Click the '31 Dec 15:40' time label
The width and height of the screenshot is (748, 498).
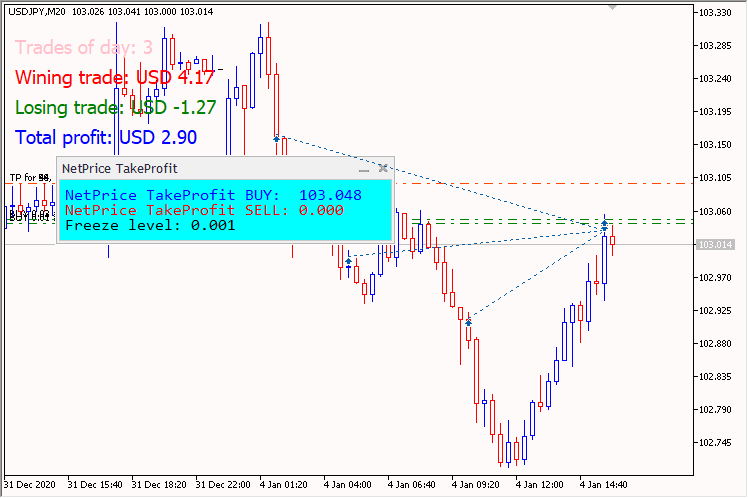click(95, 485)
